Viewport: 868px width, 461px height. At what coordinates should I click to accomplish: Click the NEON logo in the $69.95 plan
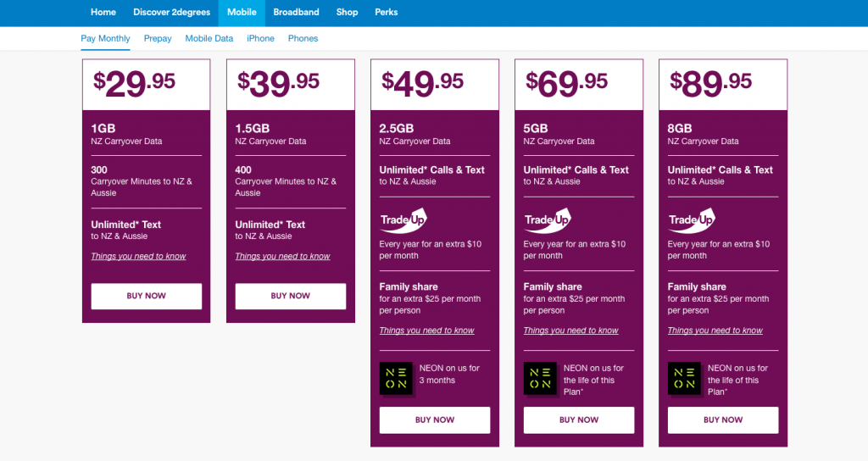[540, 378]
